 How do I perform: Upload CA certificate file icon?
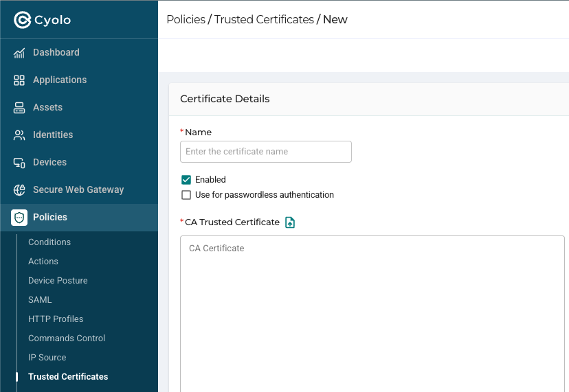[x=290, y=222]
